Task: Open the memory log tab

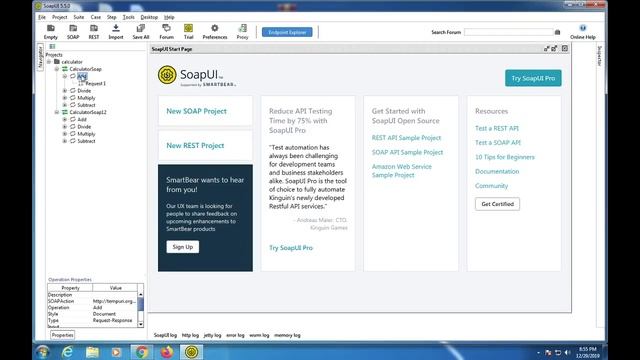Action: [287, 335]
